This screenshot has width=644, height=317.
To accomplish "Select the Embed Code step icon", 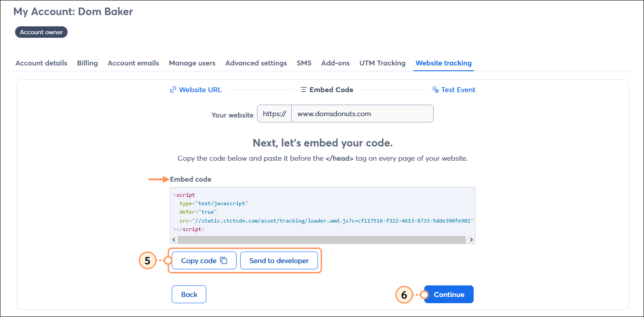I will coord(303,89).
